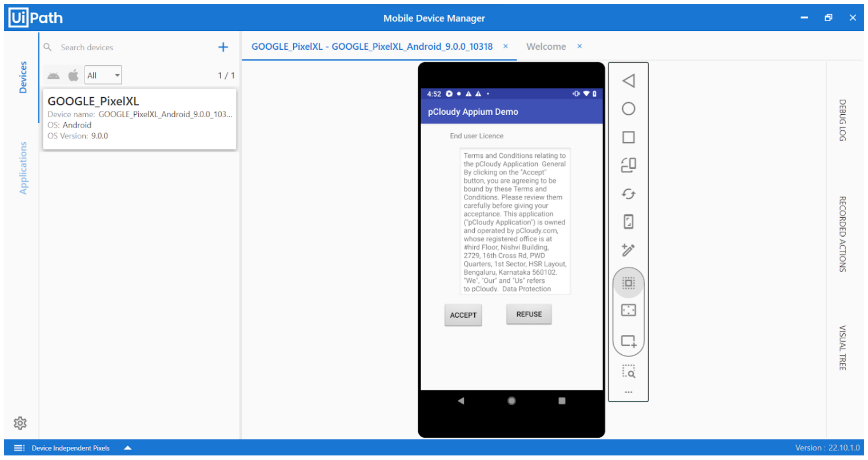Tap the REFUSE button on phone screen
The height and width of the screenshot is (460, 868).
pos(529,314)
